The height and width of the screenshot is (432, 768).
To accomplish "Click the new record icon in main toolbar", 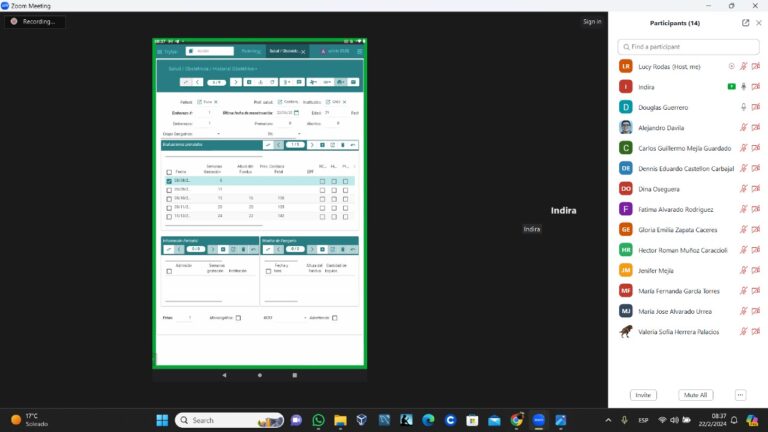I will coord(249,82).
